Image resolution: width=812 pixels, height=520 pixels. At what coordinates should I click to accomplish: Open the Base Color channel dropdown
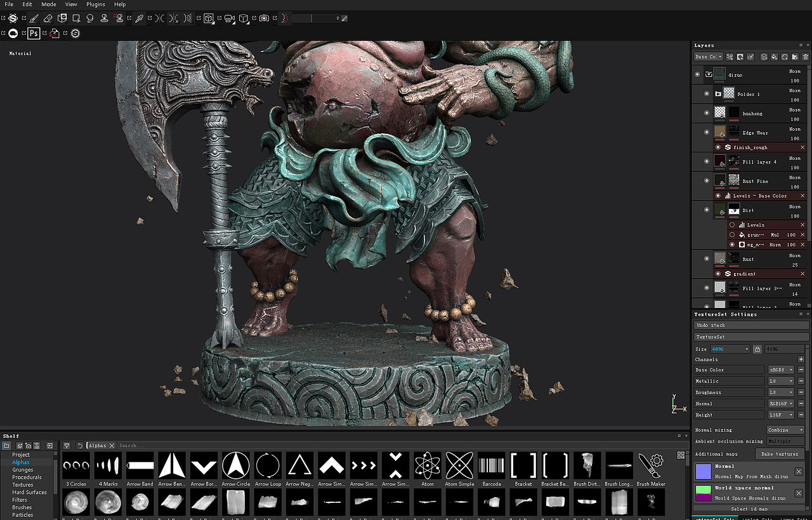coord(781,370)
